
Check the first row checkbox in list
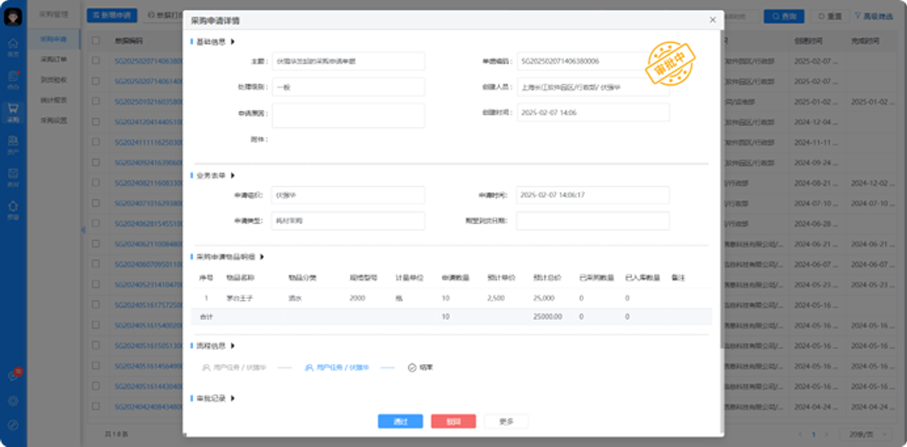click(96, 61)
